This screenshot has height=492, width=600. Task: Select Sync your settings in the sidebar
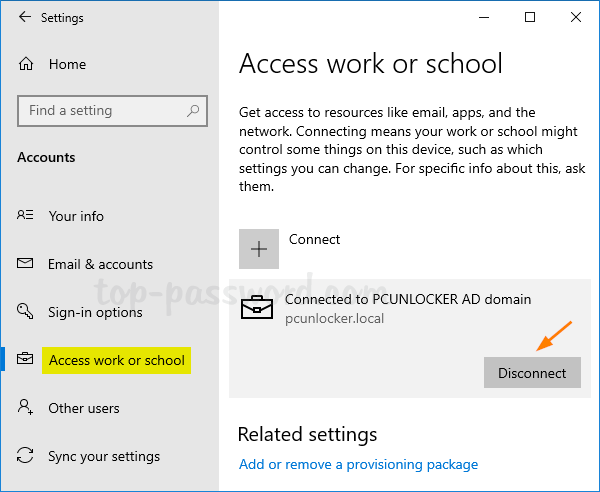104,456
